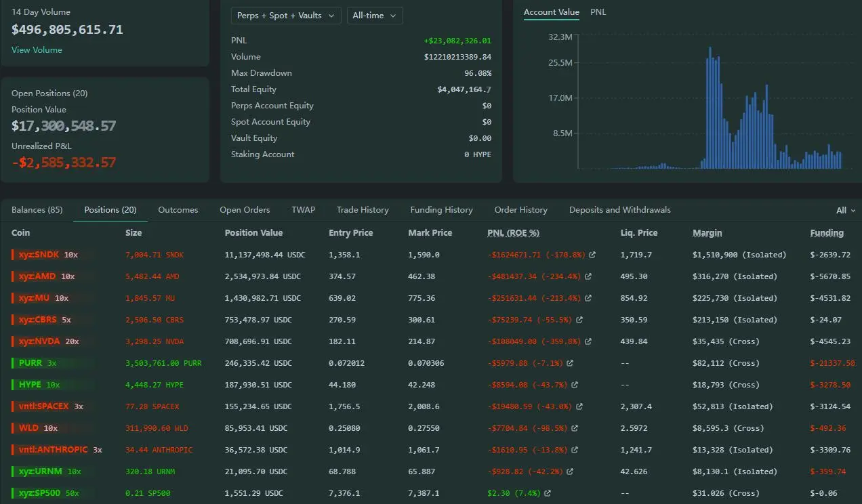The image size is (862, 504).
Task: Open the xyz:URNM coin link
Action: pos(41,471)
